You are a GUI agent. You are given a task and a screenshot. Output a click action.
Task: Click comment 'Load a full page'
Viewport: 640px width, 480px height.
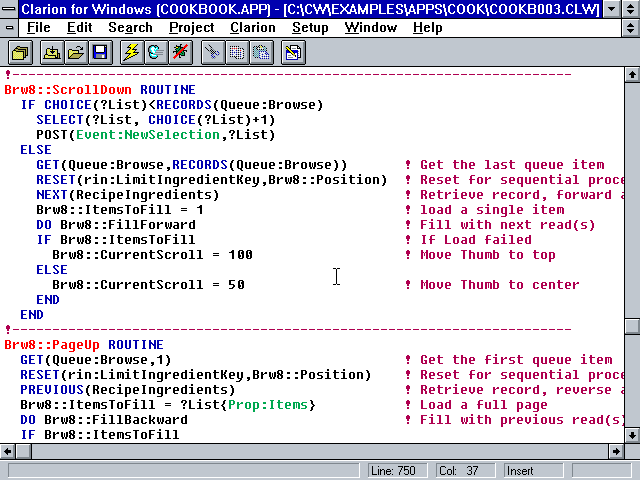click(x=484, y=405)
